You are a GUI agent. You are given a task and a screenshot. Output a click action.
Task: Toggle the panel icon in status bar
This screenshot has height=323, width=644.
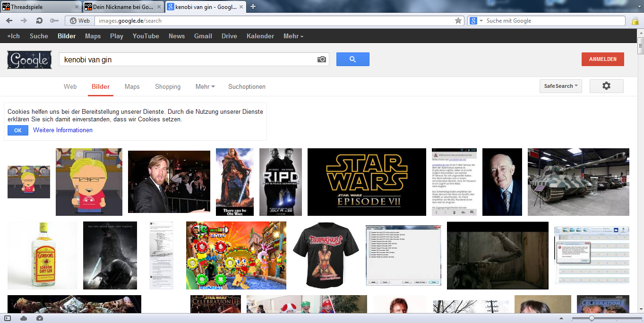[8, 318]
